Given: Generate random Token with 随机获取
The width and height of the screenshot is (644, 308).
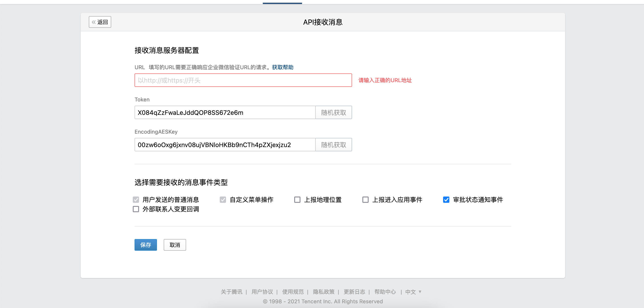Looking at the screenshot, I should [x=333, y=112].
